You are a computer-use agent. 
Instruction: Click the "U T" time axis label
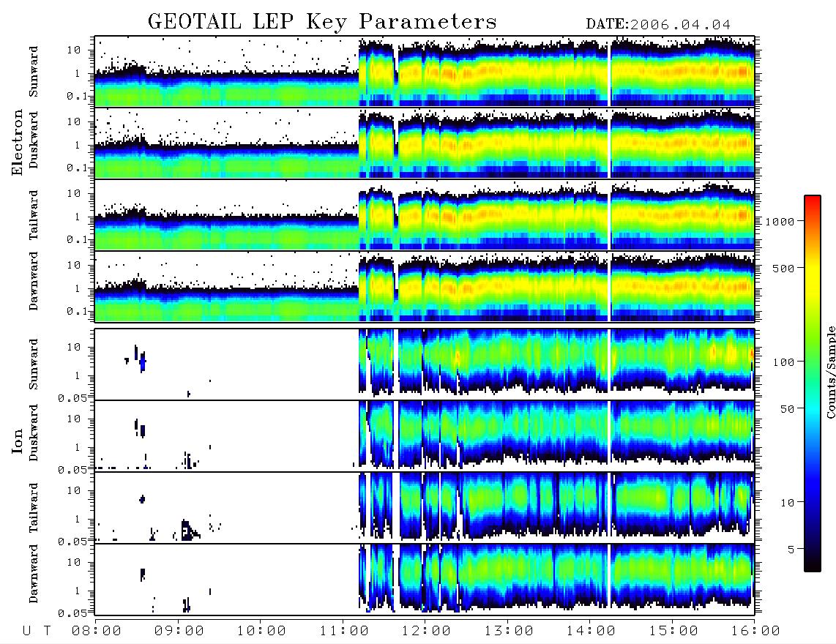tap(37, 631)
